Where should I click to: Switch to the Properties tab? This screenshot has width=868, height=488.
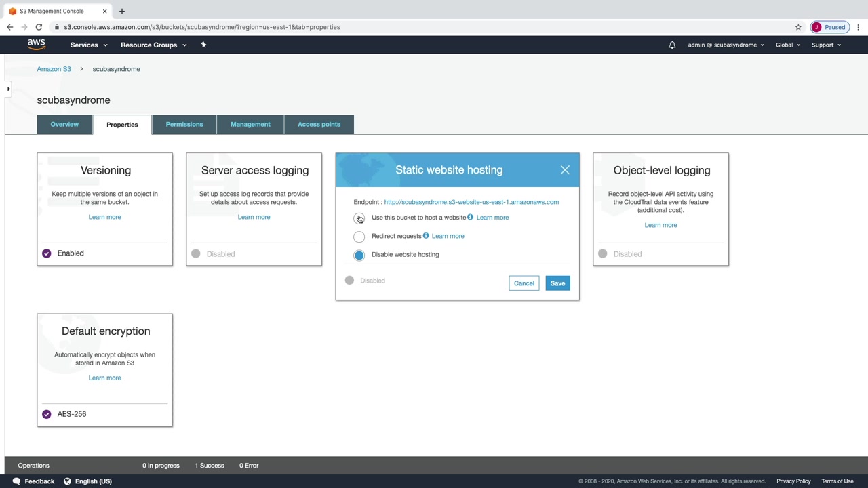tap(122, 125)
